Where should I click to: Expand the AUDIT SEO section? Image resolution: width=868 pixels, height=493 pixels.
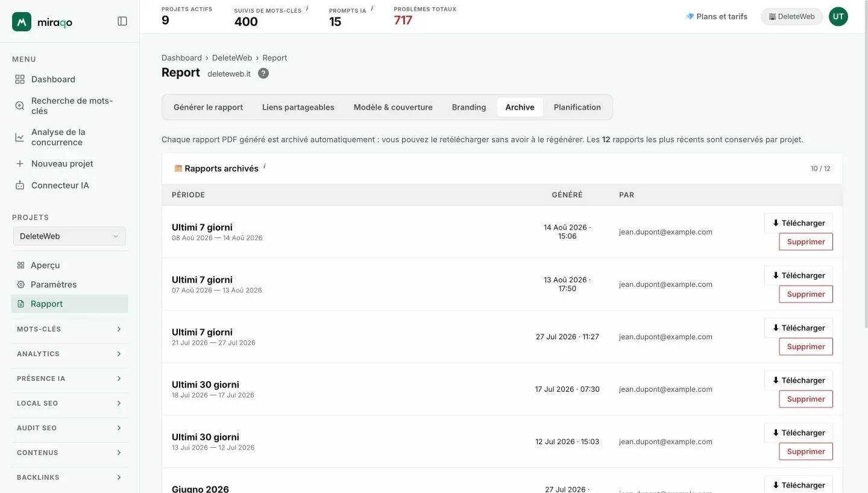[x=70, y=428]
